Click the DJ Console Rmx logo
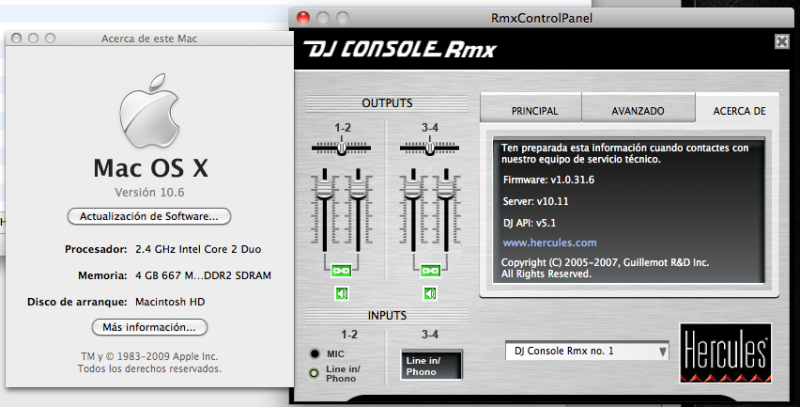 [399, 49]
